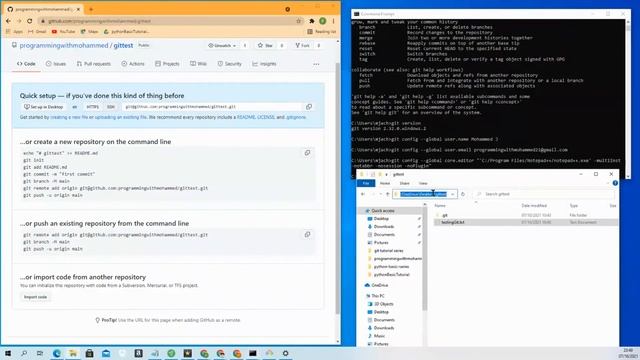Open the Chrome profile avatar

pyautogui.click(x=323, y=21)
